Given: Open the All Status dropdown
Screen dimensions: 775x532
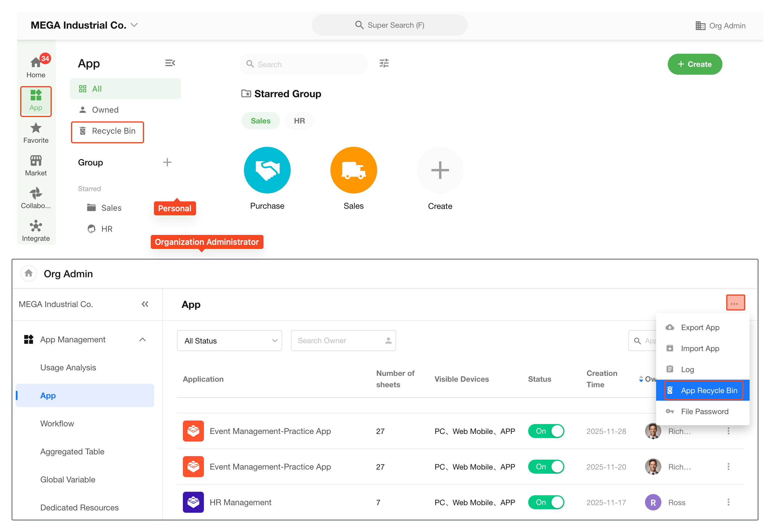Looking at the screenshot, I should pyautogui.click(x=229, y=341).
